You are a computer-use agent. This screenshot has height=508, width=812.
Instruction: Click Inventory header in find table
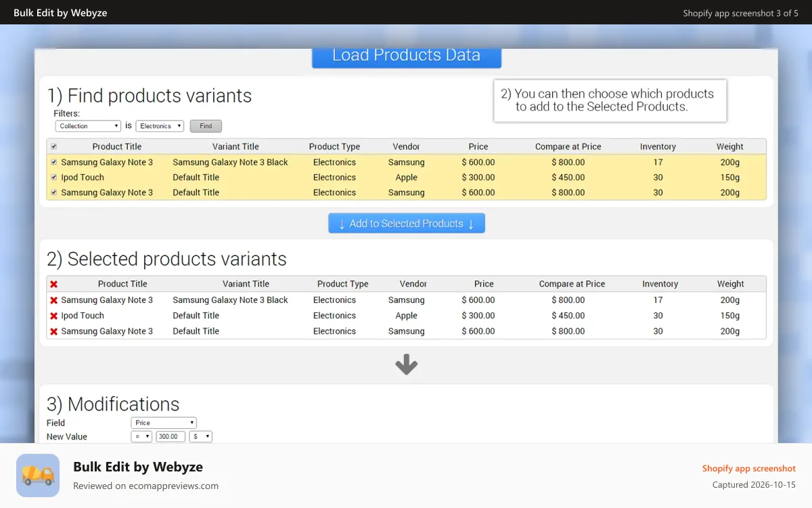658,146
